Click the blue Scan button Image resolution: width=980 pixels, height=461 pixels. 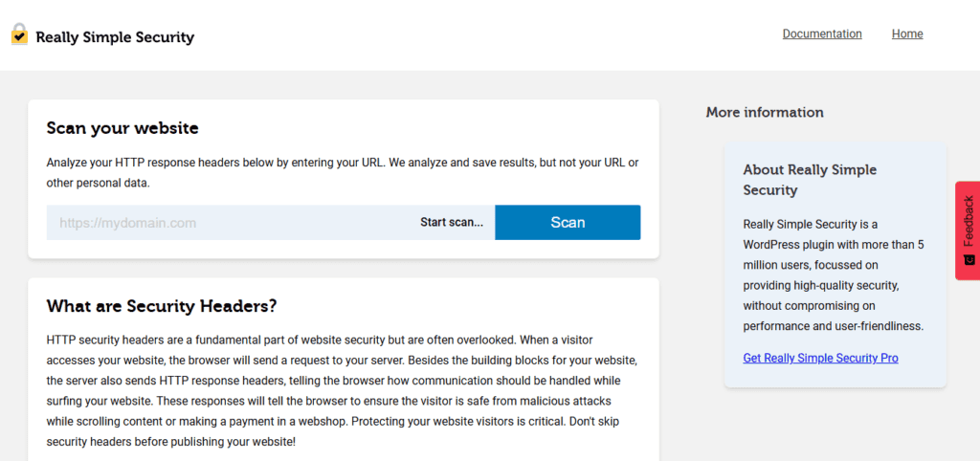(568, 223)
